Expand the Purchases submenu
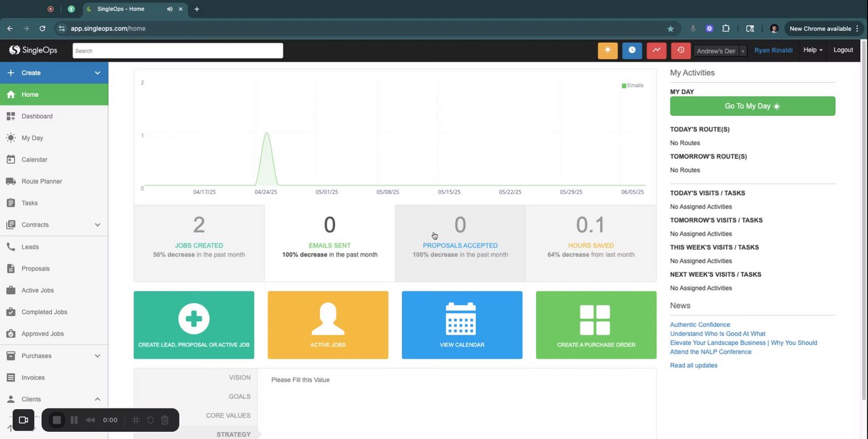 point(97,356)
